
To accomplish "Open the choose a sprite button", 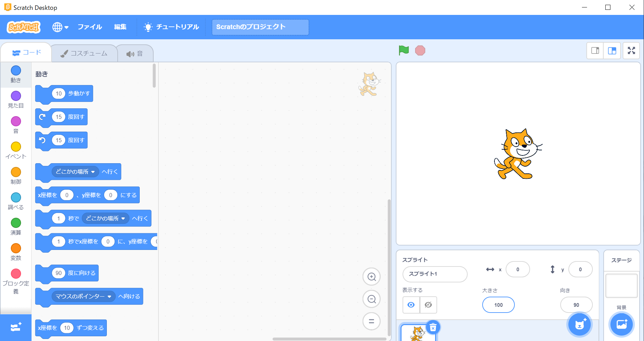I will [x=580, y=324].
